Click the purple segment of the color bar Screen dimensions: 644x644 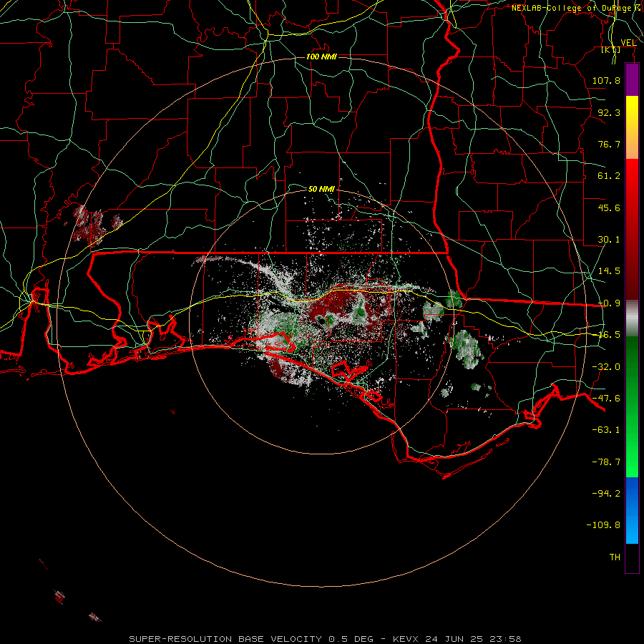(632, 79)
